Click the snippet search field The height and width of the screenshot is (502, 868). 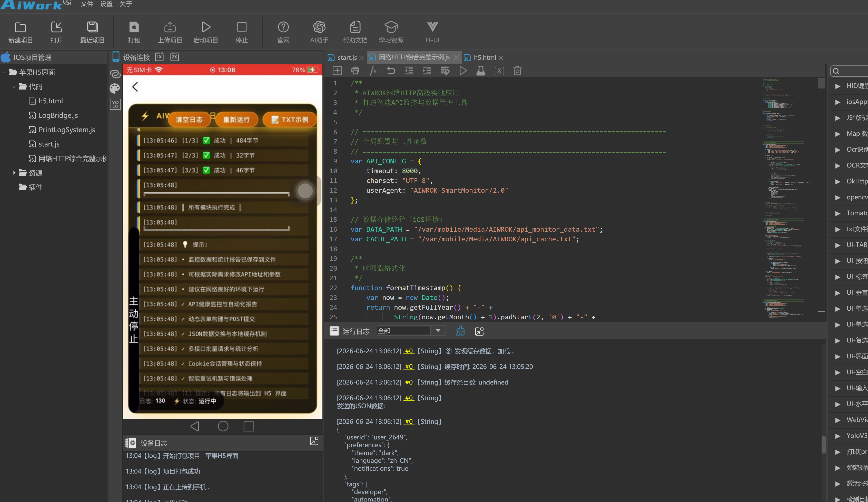[x=849, y=71]
